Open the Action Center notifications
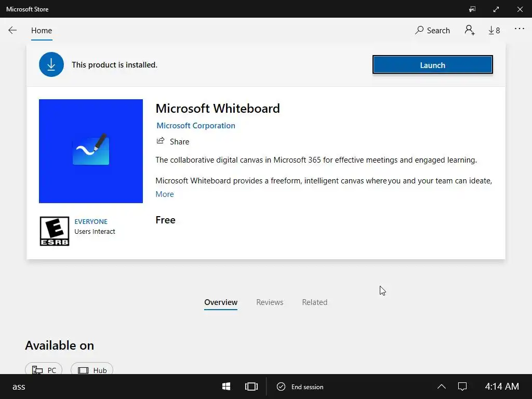This screenshot has width=532, height=399. pyautogui.click(x=462, y=387)
